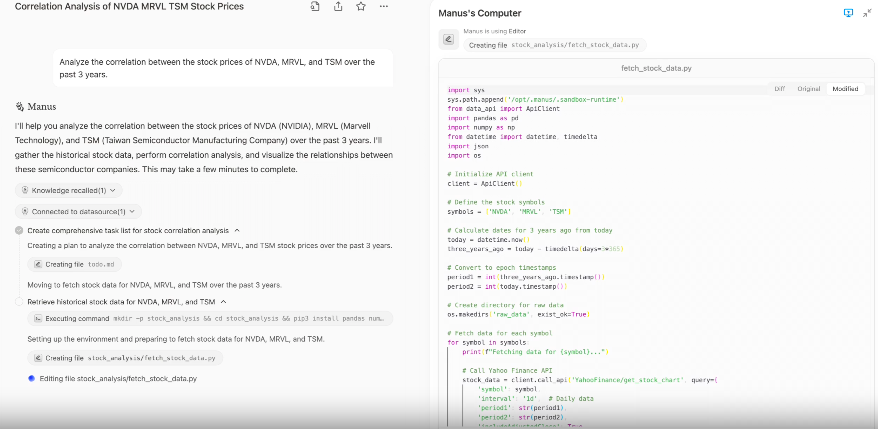Open the Executing command mkdir chip
Image resolution: width=878 pixels, height=429 pixels.
(x=210, y=319)
